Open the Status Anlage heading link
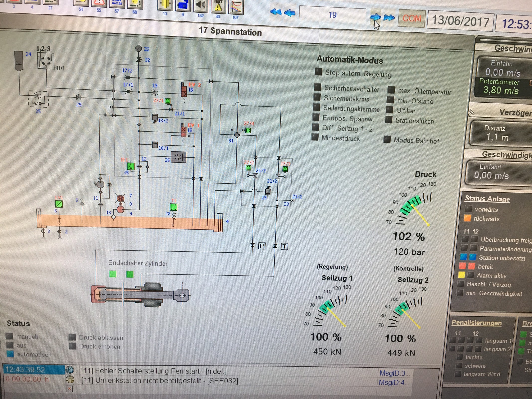532x399 pixels. (x=487, y=199)
